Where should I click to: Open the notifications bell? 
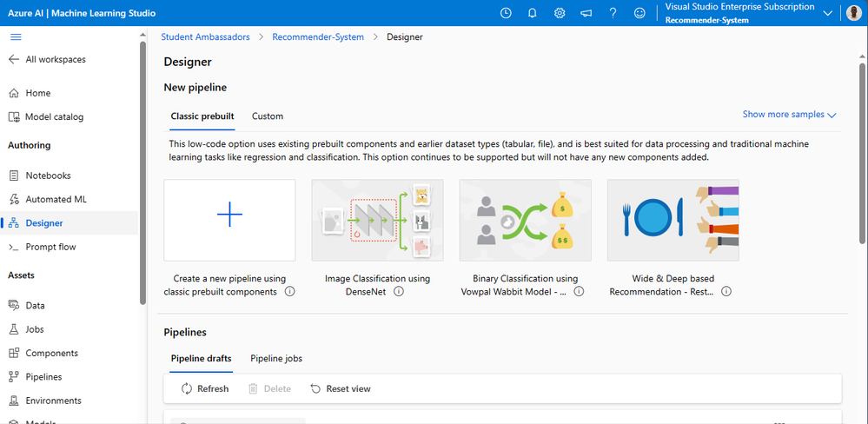point(533,13)
